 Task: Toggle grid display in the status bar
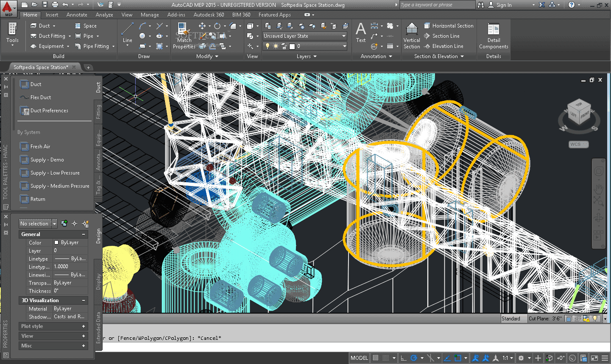tap(375, 358)
